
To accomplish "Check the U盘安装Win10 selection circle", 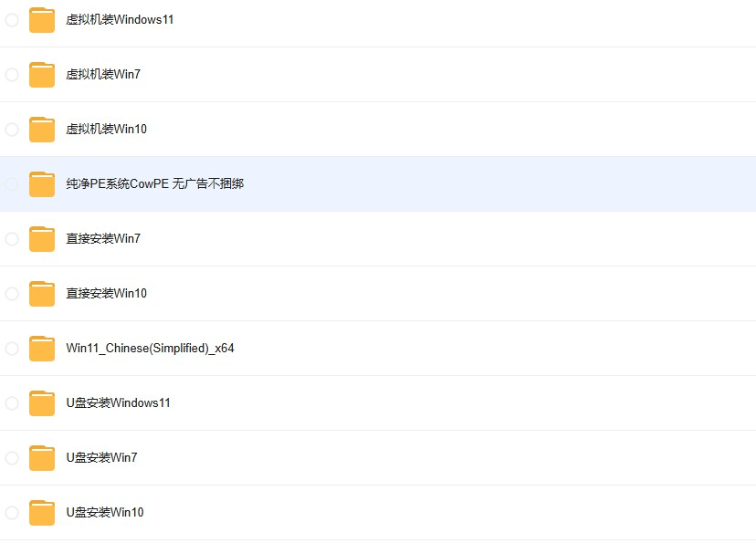I will (12, 513).
